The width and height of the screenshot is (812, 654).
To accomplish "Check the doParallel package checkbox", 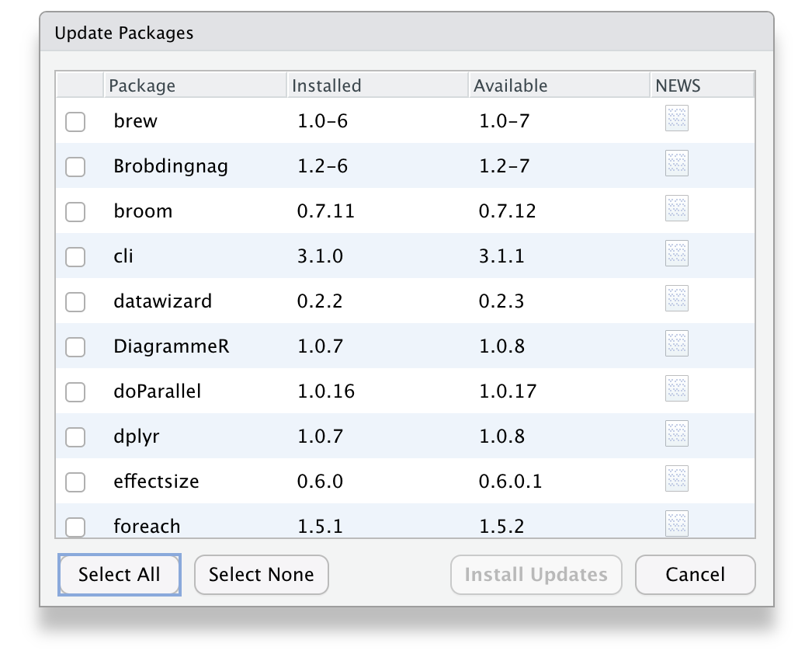I will (75, 392).
